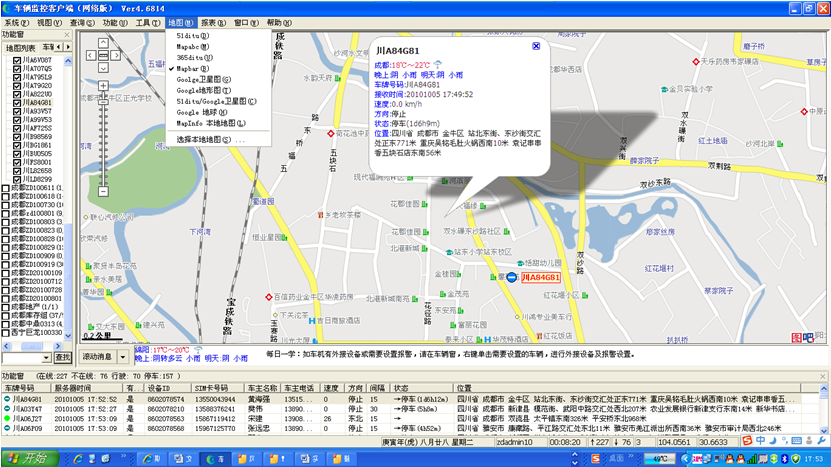831x467 pixels.
Task: Open the 报表 menu
Action: (x=212, y=21)
